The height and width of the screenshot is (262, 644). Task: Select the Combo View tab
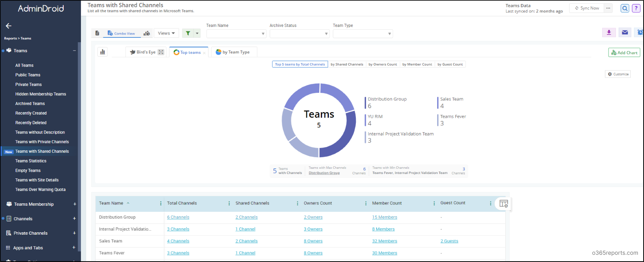122,33
